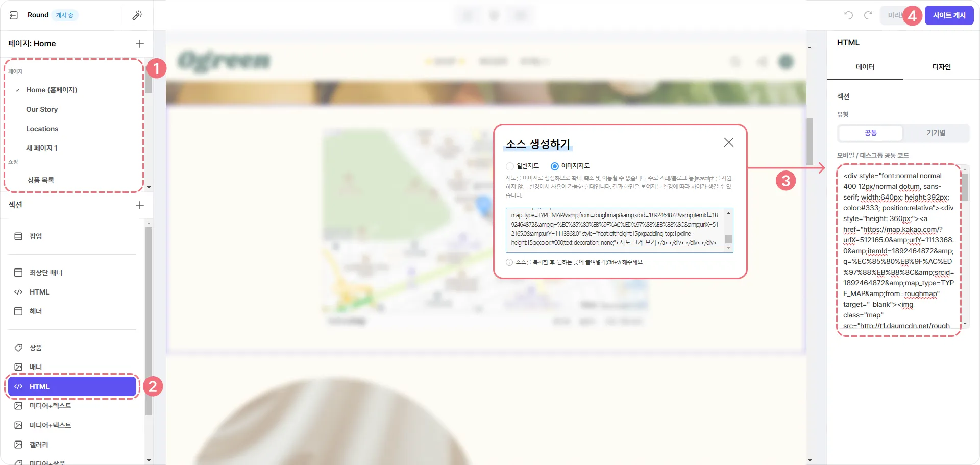This screenshot has height=465, width=980.
Task: Click the 사이트 게시 publish button
Action: point(949,15)
